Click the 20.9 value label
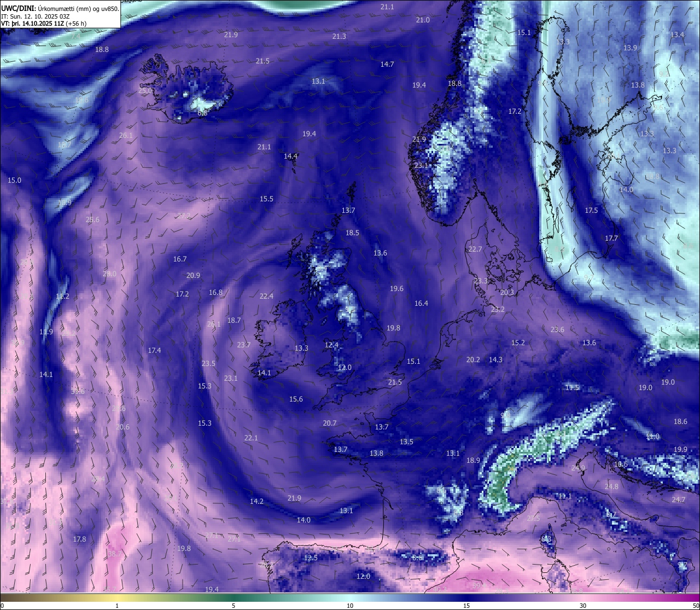Viewport: 700px width, 610px height. click(x=193, y=275)
